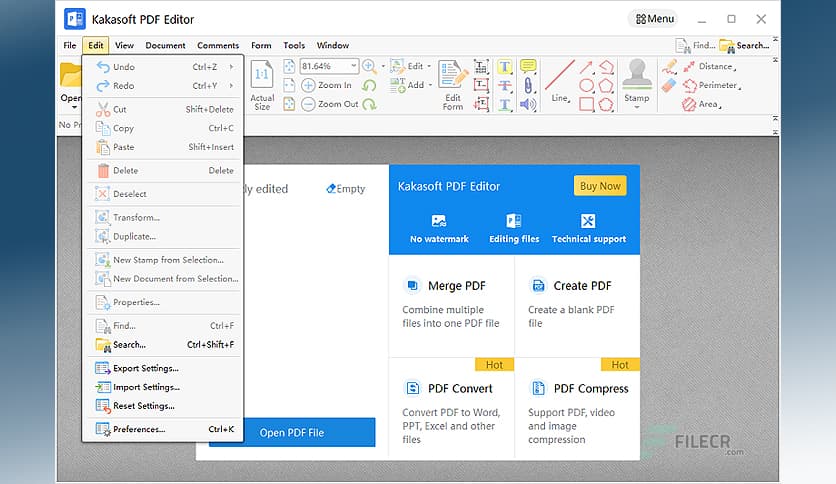This screenshot has width=836, height=484.
Task: Choose Export Settings in the Edit menu
Action: [146, 368]
